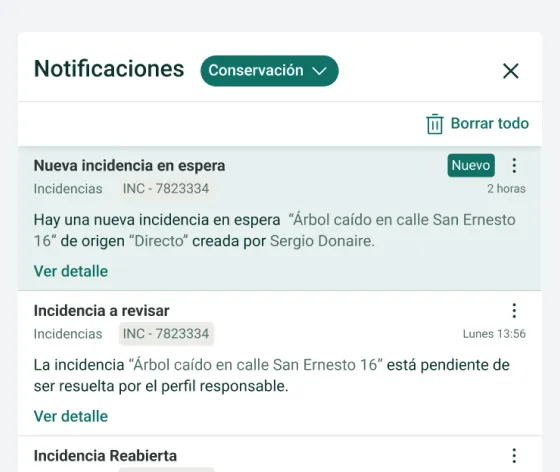Click the Nuevo badge on first notification
The image size is (560, 472).
point(471,165)
